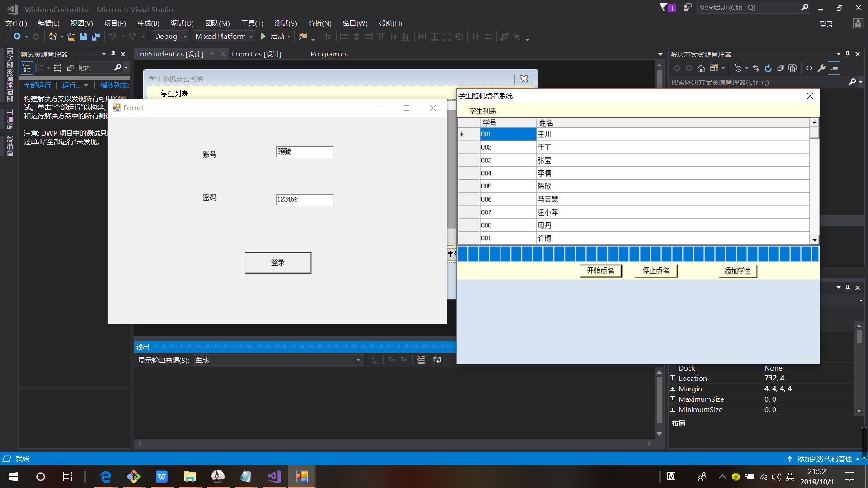The image size is (868, 488).
Task: Click the 开始点名 button
Action: 600,271
